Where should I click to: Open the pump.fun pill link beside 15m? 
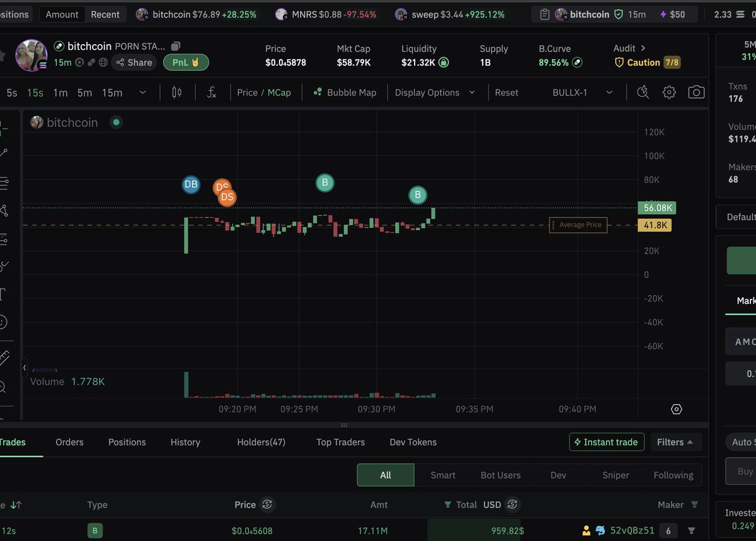click(91, 62)
